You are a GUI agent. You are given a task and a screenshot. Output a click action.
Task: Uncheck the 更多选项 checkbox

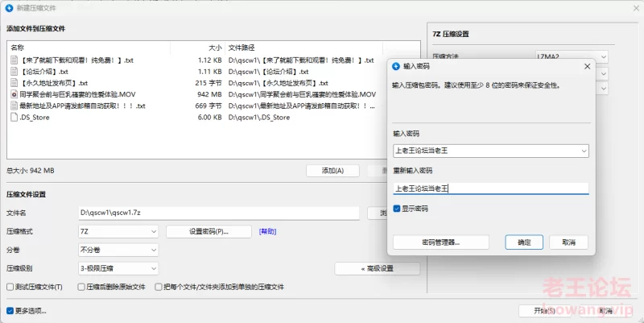click(10, 311)
